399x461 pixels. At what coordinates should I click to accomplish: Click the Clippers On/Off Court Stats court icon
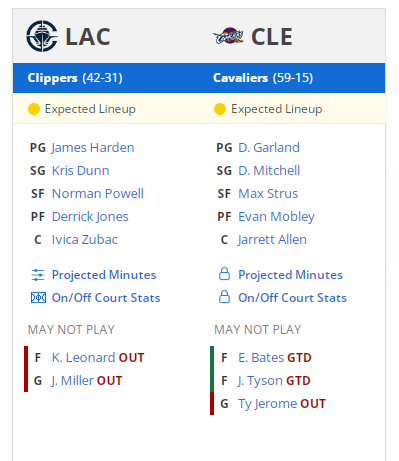[x=38, y=298]
